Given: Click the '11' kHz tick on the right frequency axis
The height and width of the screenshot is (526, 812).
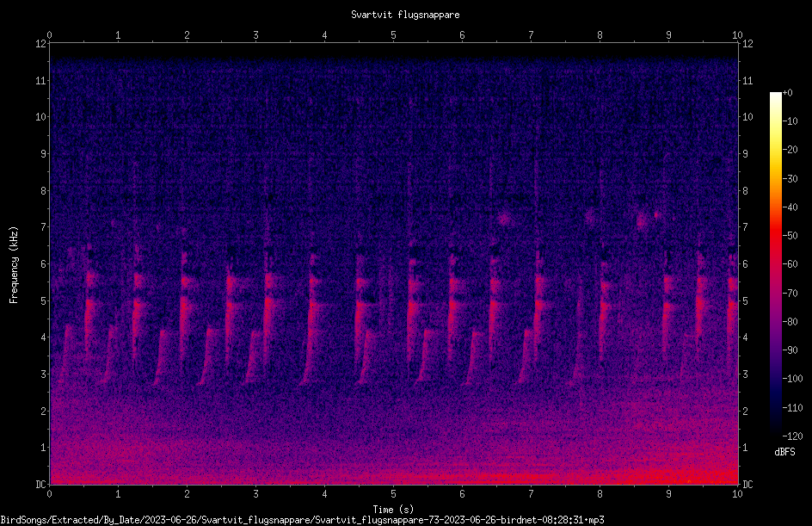Looking at the screenshot, I should tap(747, 80).
